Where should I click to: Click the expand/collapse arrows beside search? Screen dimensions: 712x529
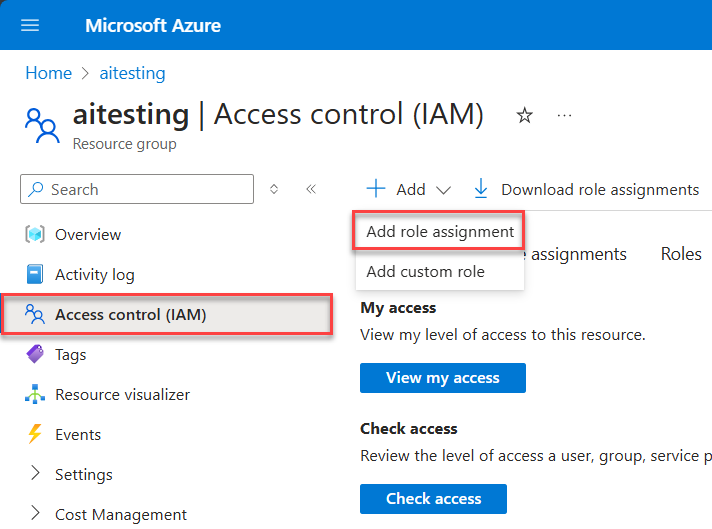(x=275, y=189)
